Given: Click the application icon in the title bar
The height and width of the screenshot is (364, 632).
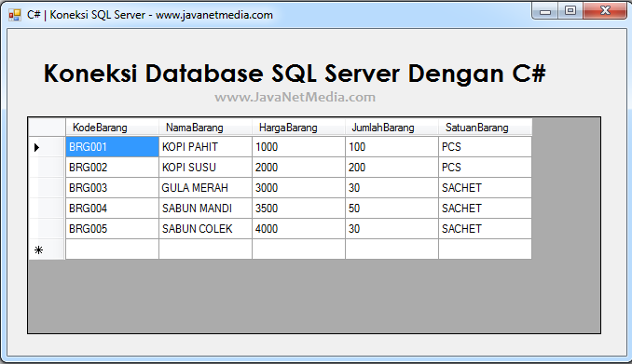Looking at the screenshot, I should pyautogui.click(x=15, y=15).
